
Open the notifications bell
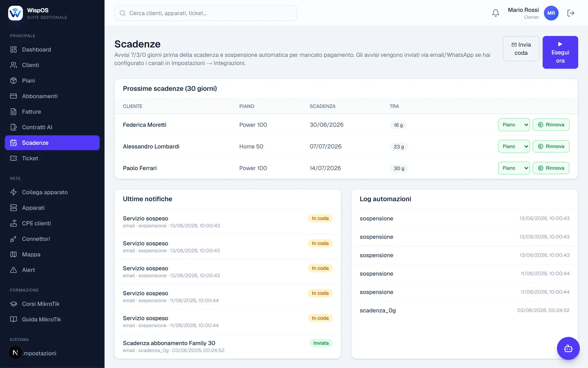(496, 13)
